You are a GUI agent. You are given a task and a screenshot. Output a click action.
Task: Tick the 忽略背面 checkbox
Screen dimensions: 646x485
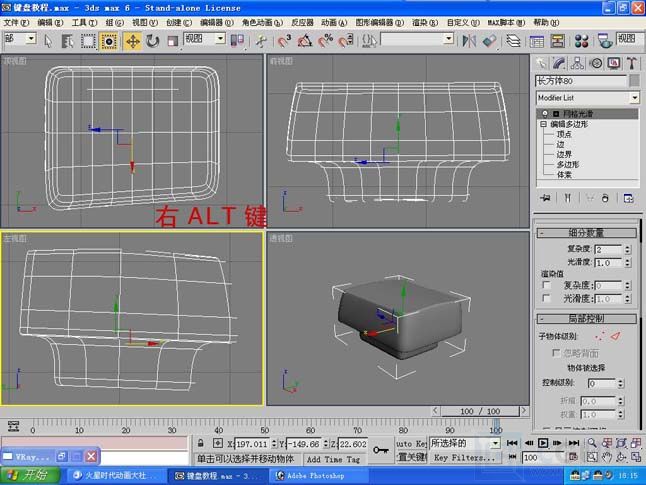pyautogui.click(x=556, y=353)
